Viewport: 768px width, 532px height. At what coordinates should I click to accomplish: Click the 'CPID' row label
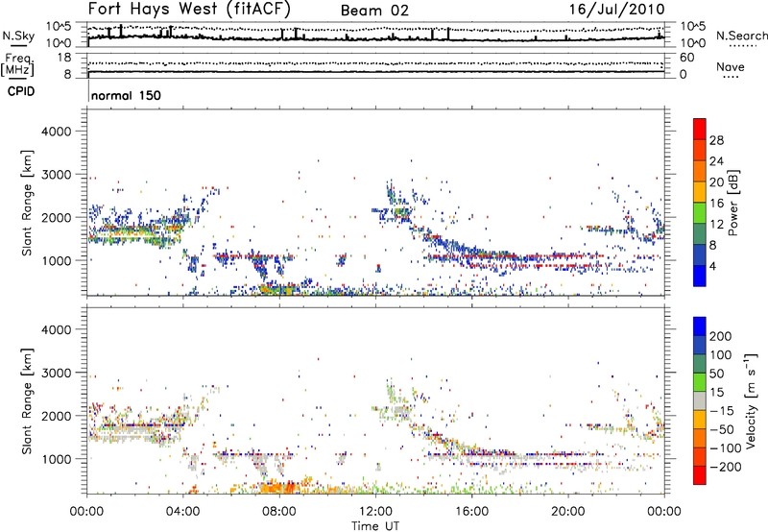point(21,91)
